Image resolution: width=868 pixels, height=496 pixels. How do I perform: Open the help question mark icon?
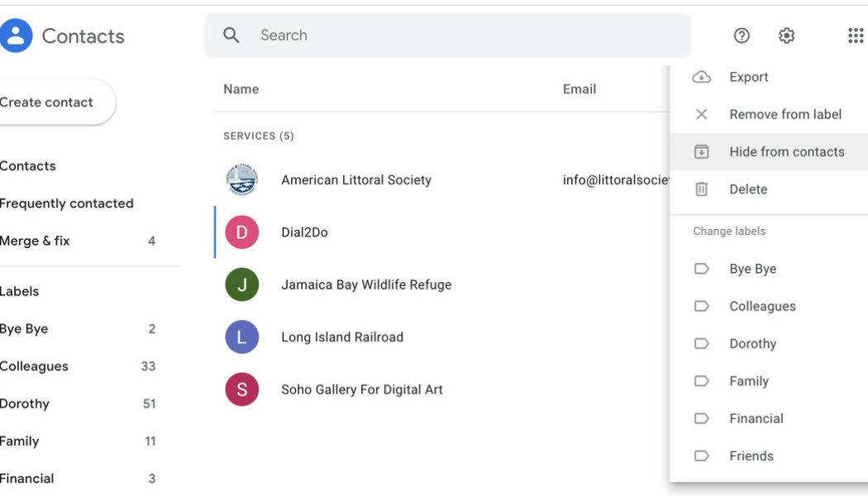(742, 36)
